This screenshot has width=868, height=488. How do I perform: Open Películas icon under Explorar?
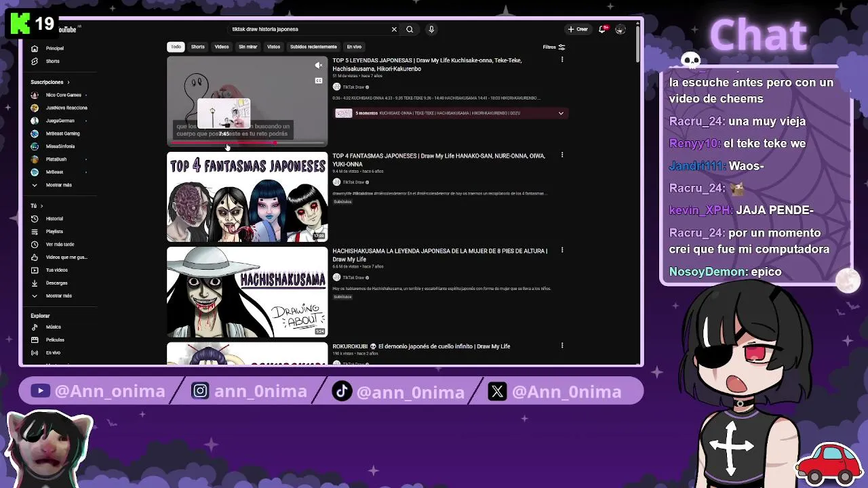35,340
